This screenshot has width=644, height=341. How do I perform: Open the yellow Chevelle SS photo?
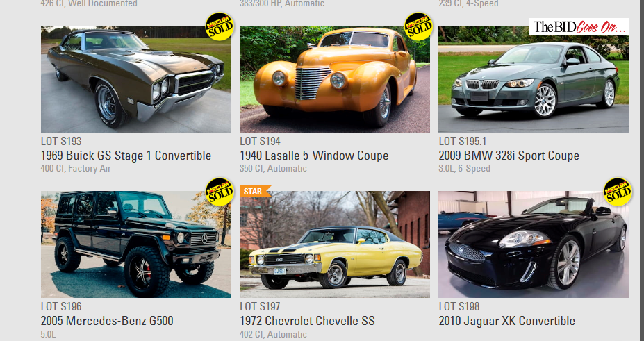tap(335, 244)
